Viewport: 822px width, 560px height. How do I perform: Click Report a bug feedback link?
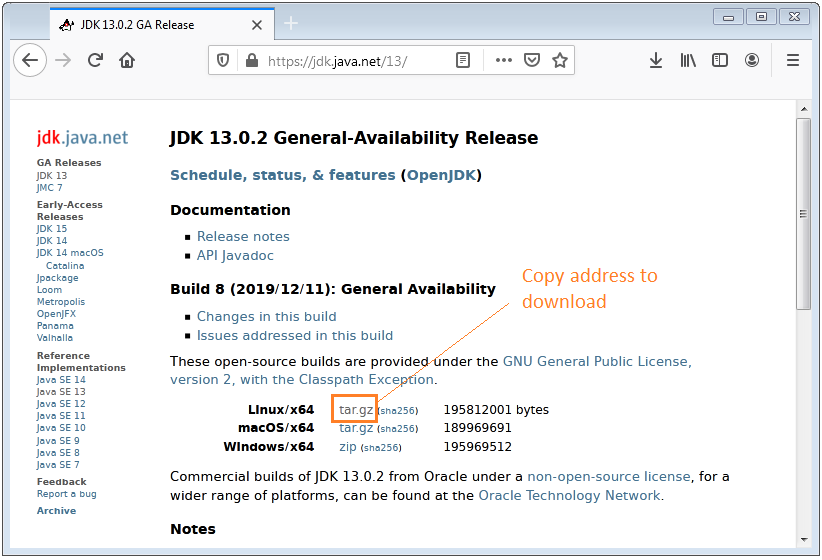(x=67, y=494)
